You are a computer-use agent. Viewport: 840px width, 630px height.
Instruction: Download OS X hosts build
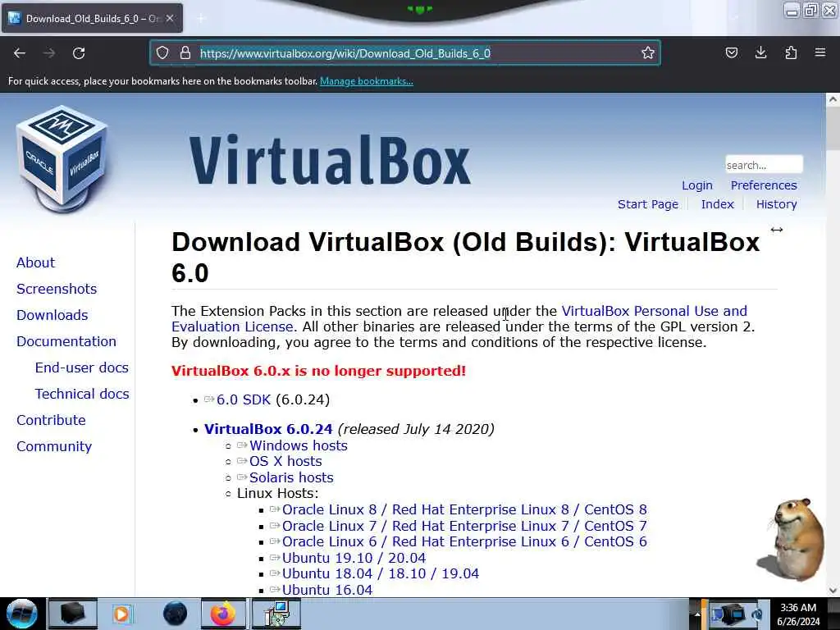click(x=285, y=461)
